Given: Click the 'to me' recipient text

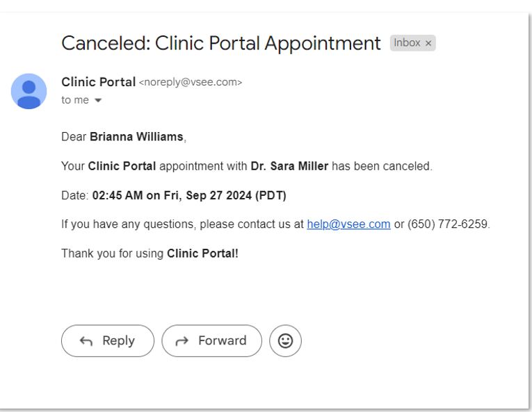Looking at the screenshot, I should (x=75, y=100).
